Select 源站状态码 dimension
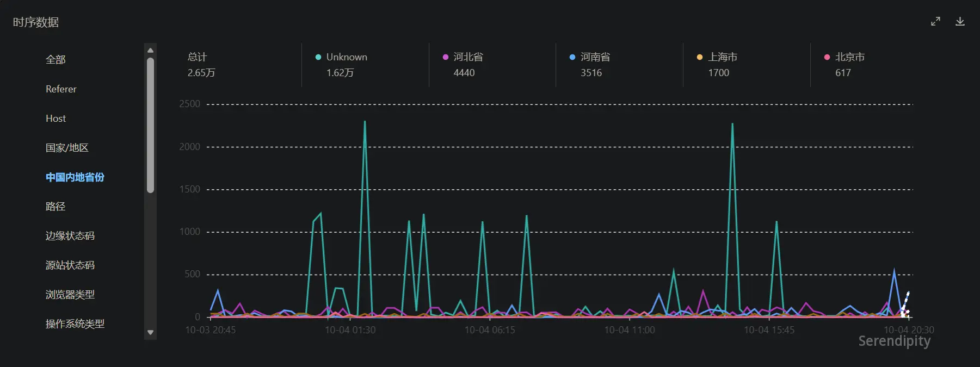This screenshot has height=367, width=980. click(x=70, y=265)
